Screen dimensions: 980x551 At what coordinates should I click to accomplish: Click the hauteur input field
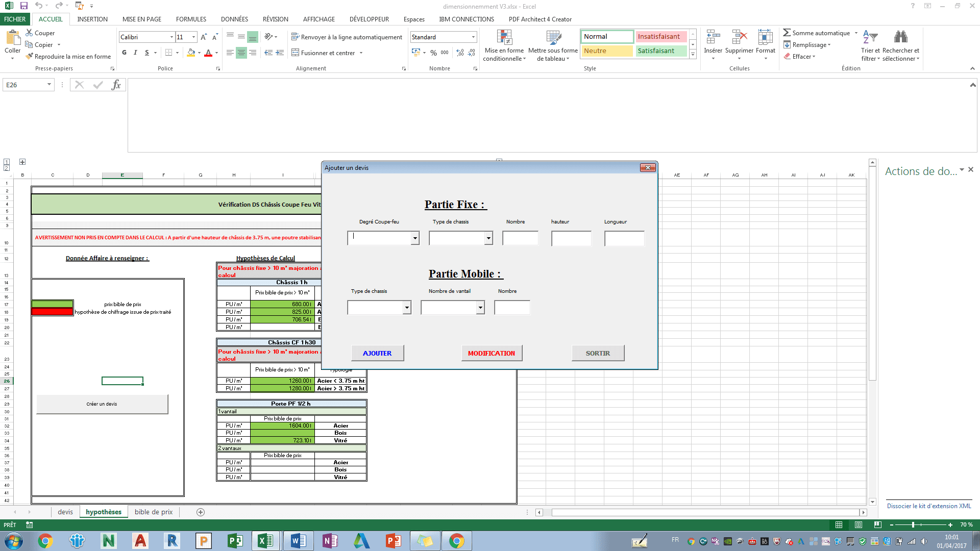571,238
